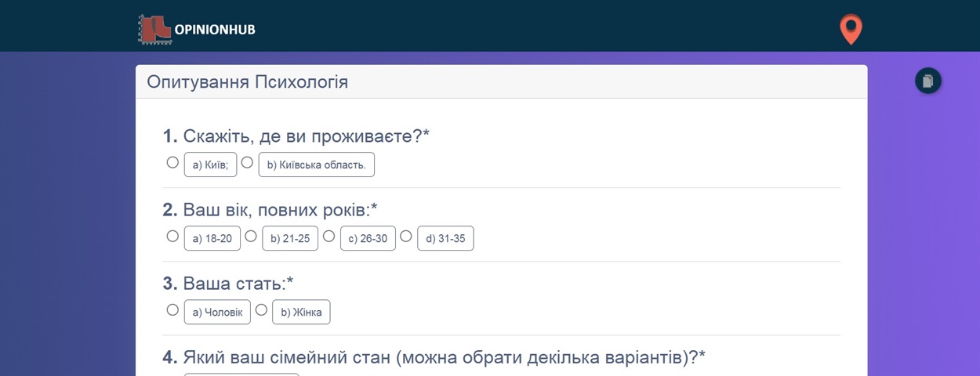The width and height of the screenshot is (980, 376).
Task: Click the 'Опитування Психологія' survey title
Action: tap(248, 82)
